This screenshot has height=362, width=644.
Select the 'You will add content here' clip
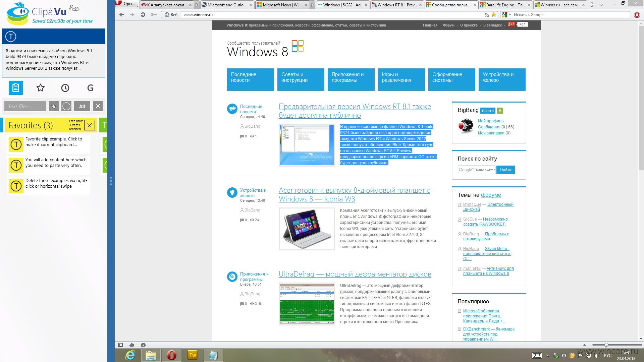48,165
